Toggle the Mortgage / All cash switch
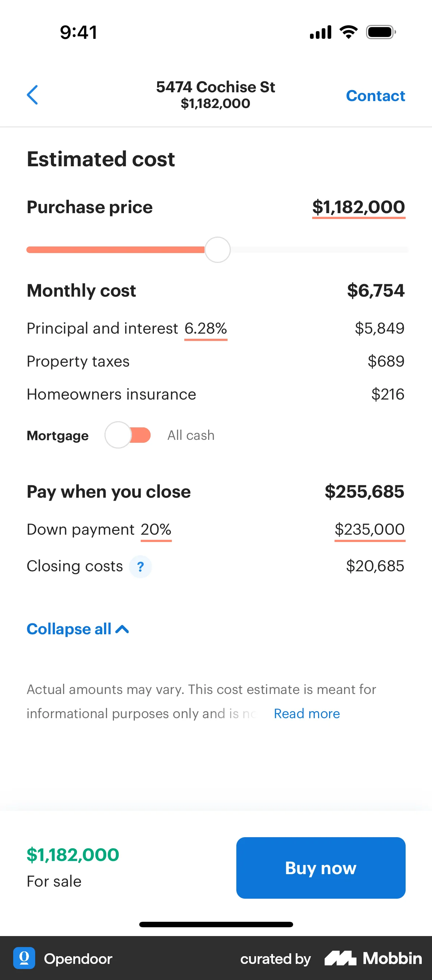Screen dimensions: 432x980 pos(128,435)
